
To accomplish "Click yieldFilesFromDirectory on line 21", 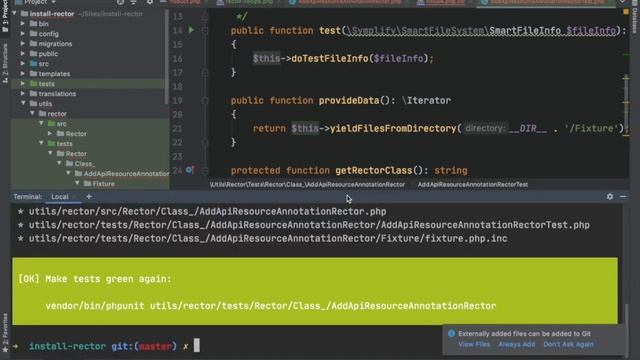I will 393,129.
